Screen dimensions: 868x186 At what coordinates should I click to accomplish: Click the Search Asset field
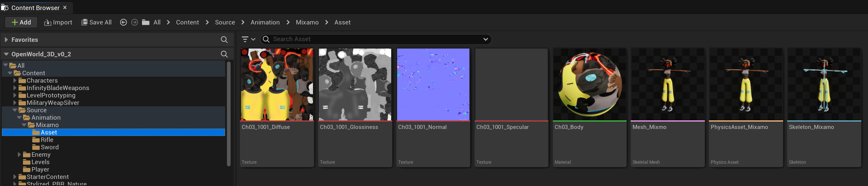click(376, 39)
